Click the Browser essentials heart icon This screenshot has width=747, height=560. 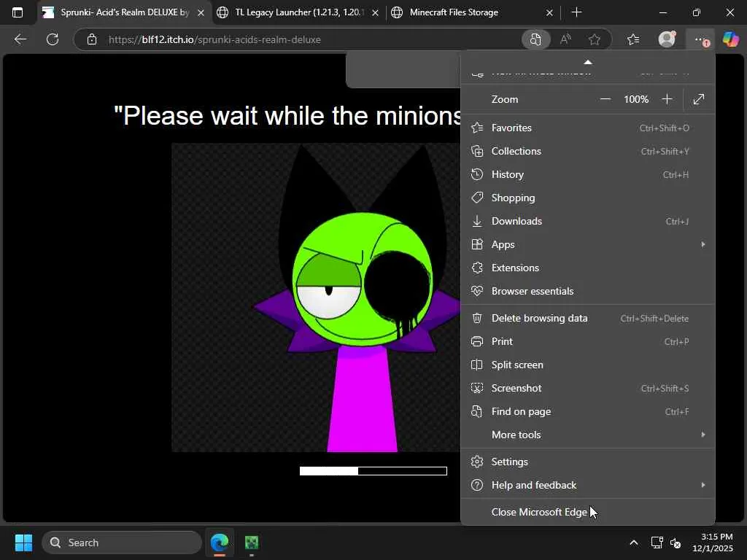(x=477, y=291)
